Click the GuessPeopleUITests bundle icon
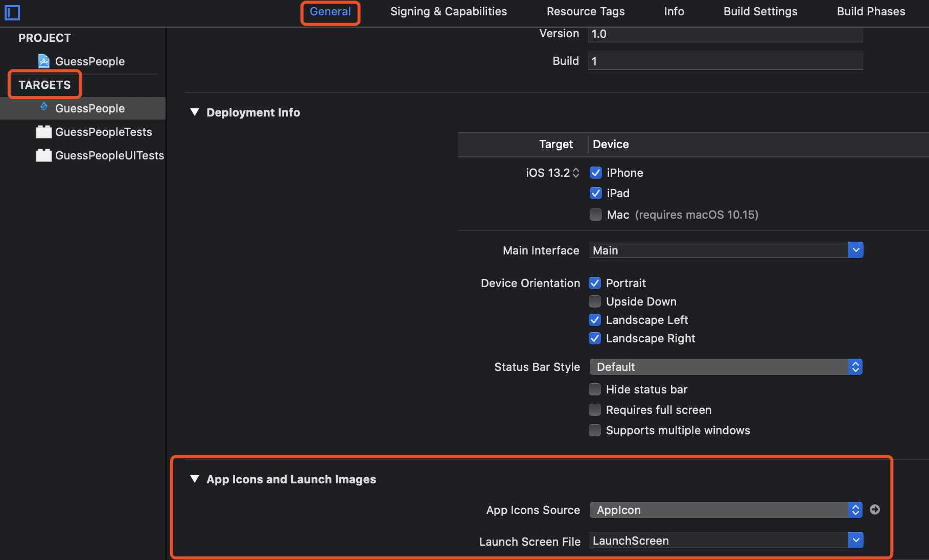This screenshot has height=560, width=929. coord(44,155)
